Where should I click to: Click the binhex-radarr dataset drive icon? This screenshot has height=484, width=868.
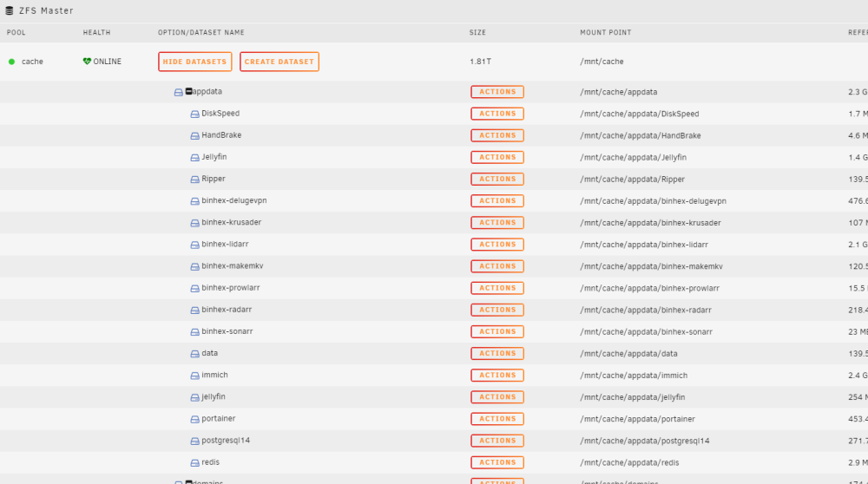pos(194,311)
